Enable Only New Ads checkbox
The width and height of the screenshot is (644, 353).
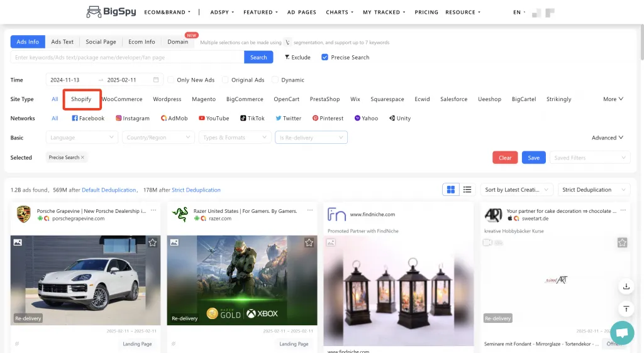[x=171, y=80]
